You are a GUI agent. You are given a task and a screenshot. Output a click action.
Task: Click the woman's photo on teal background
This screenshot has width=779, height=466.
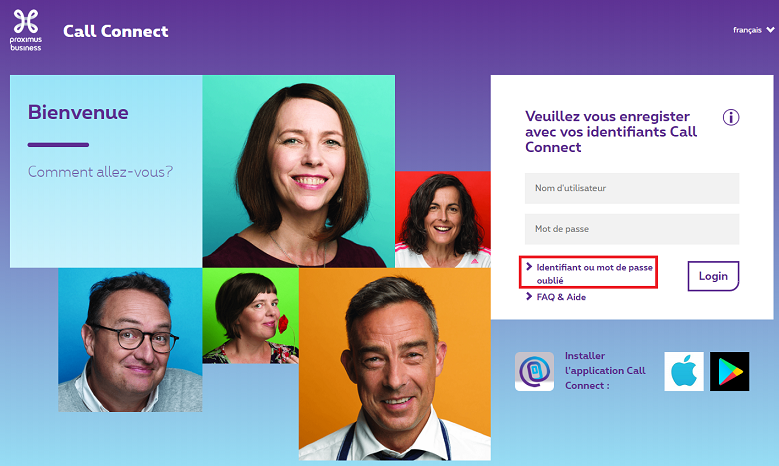(298, 170)
